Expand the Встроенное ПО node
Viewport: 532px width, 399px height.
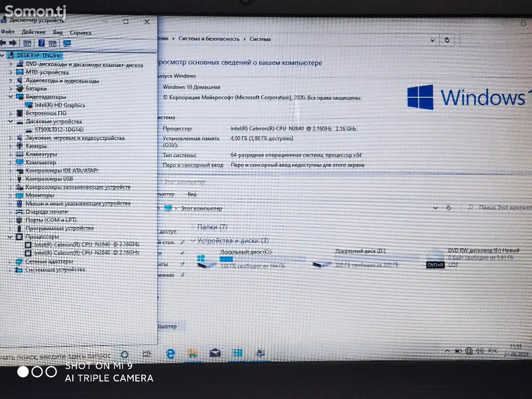pos(11,113)
